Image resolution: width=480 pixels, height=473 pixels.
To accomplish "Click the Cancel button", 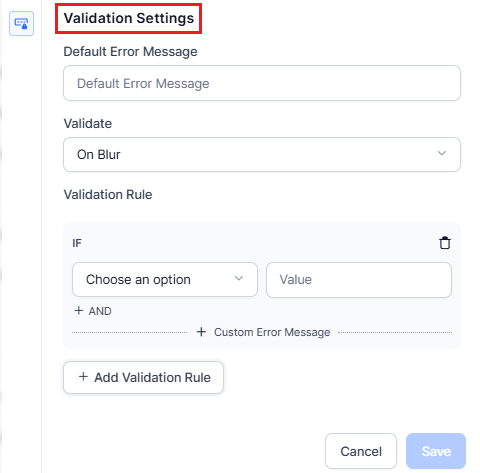I will point(361,451).
